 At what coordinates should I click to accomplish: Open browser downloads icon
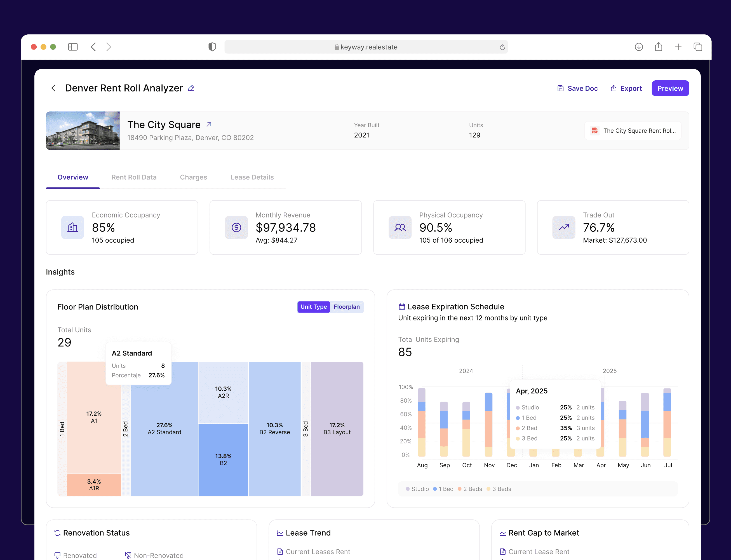coord(639,47)
